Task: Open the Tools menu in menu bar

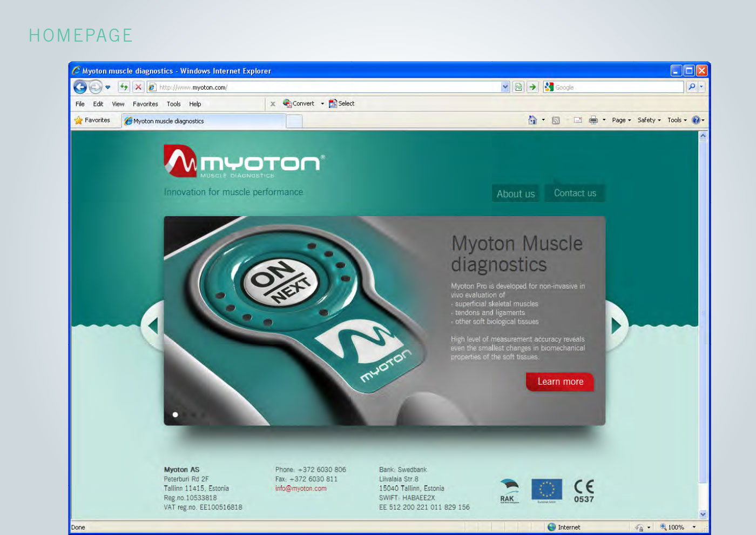Action: [x=174, y=104]
